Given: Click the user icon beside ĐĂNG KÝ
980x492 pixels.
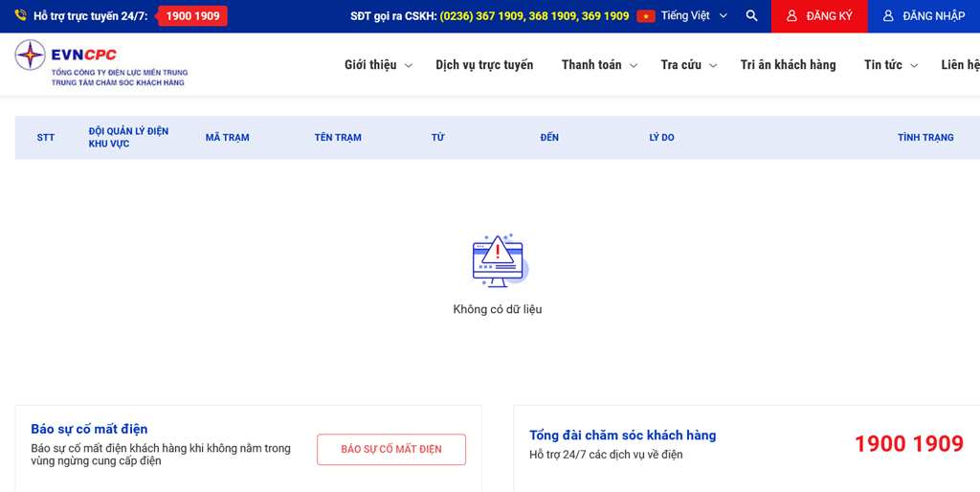Looking at the screenshot, I should tap(791, 16).
